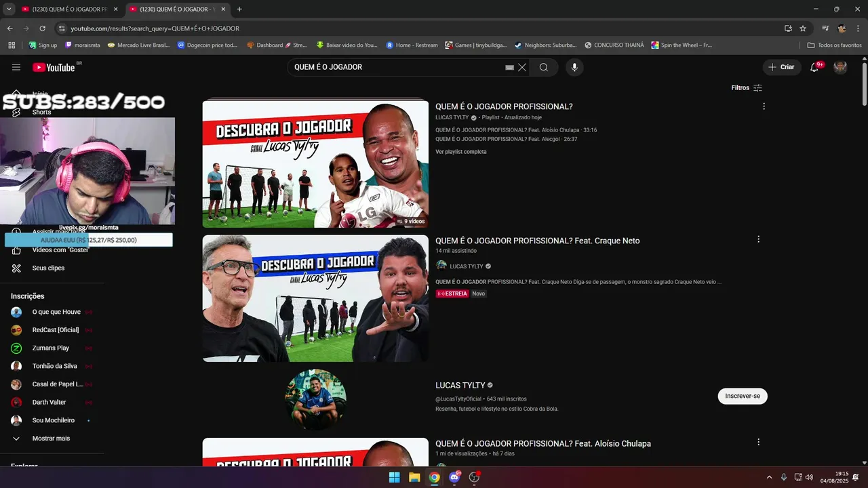Open 'Vídeos com Gostei' in the sidebar

52,250
